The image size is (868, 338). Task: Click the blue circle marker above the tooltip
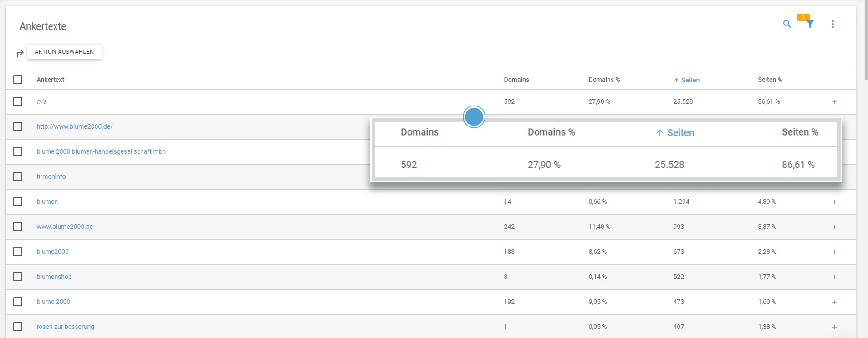pos(474,117)
